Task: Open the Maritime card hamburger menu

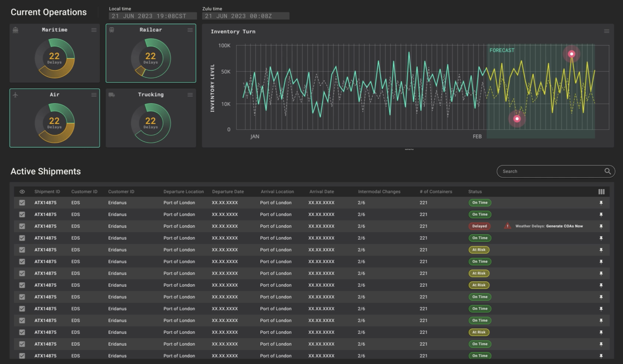Action: pyautogui.click(x=94, y=30)
